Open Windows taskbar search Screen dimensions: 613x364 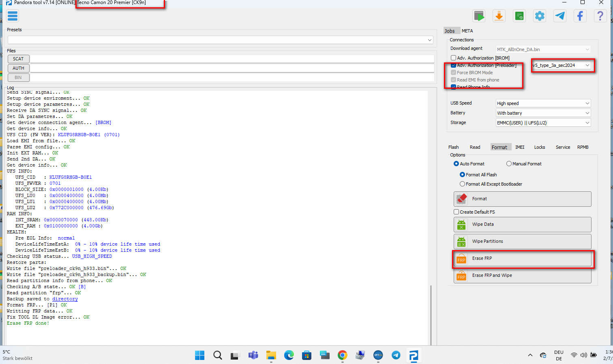[218, 355]
